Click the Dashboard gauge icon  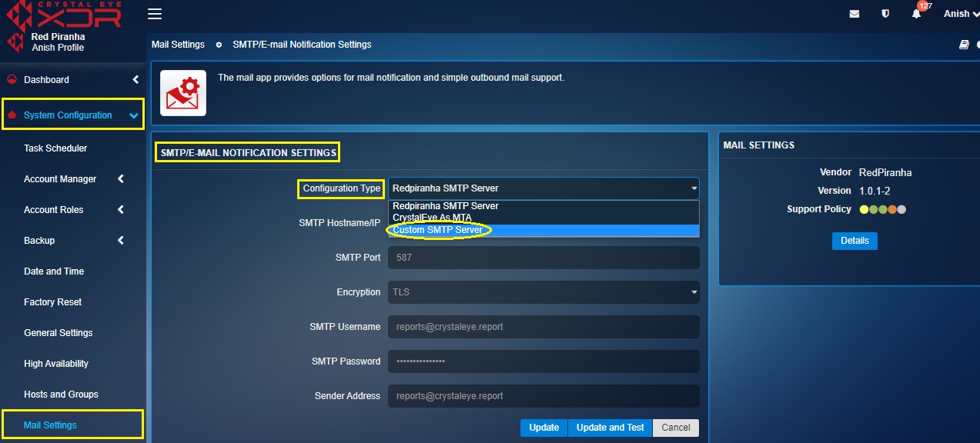coord(12,79)
